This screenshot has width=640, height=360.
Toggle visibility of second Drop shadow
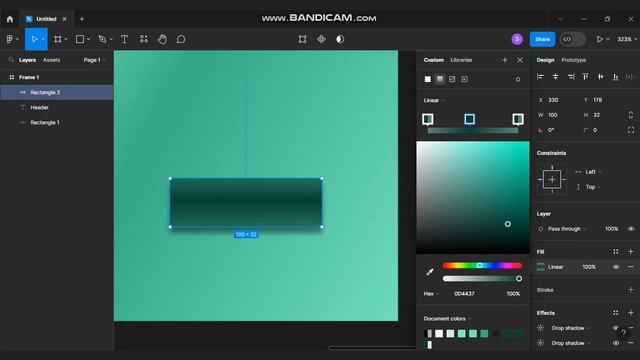(616, 343)
